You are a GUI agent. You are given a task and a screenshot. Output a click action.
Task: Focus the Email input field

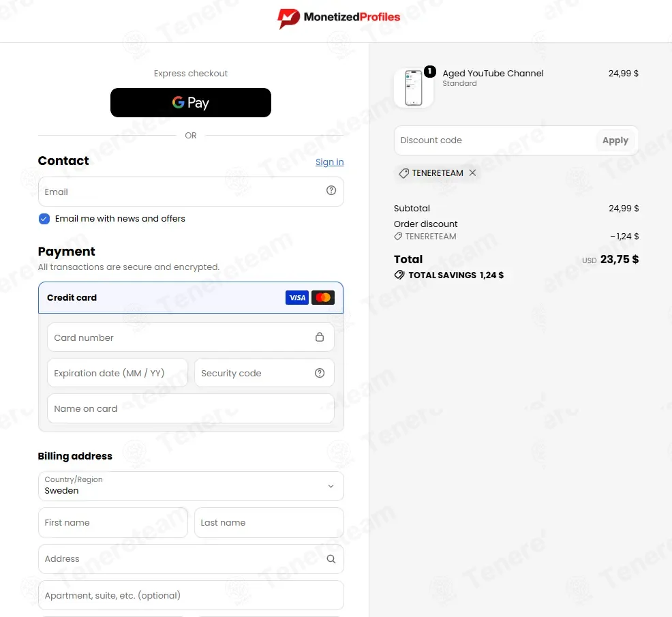coord(191,192)
